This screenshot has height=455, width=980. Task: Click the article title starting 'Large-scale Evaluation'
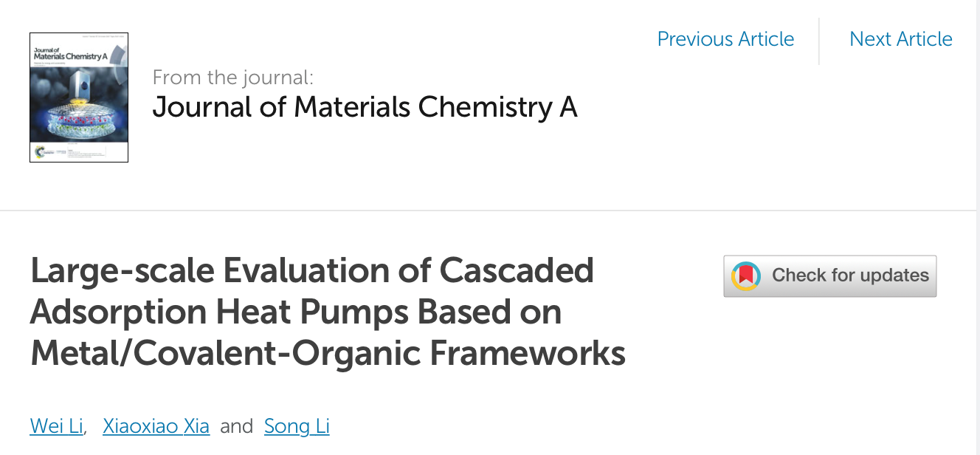328,312
